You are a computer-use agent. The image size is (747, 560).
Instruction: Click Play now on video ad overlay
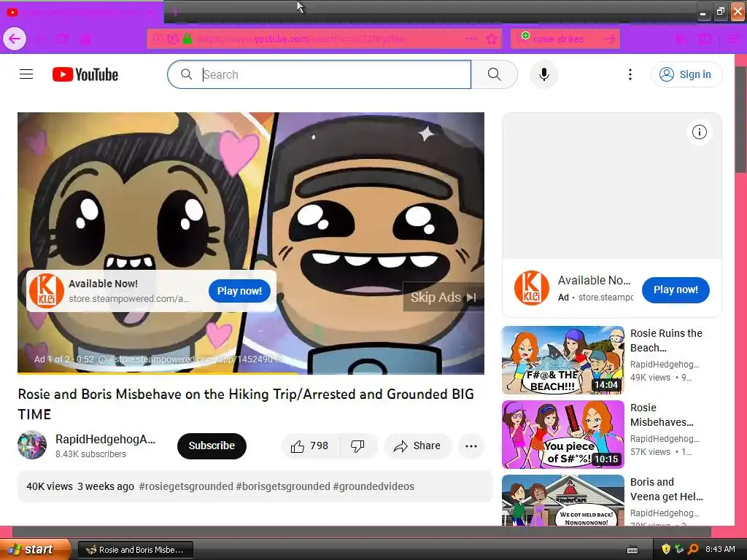[x=239, y=291]
